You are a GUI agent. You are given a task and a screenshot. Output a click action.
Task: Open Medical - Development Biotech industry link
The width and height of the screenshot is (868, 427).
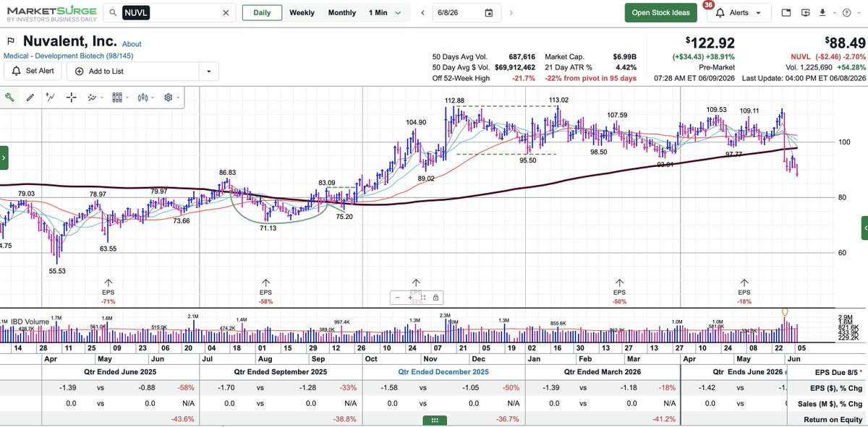68,56
